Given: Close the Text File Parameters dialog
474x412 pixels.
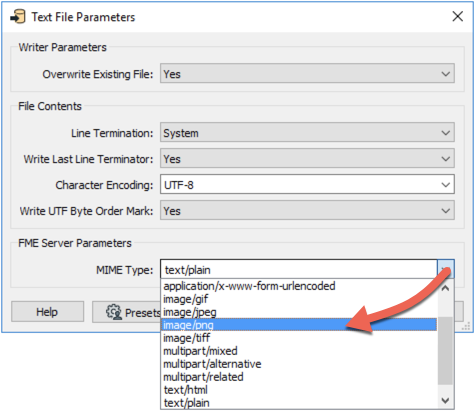Looking at the screenshot, I should point(457,16).
